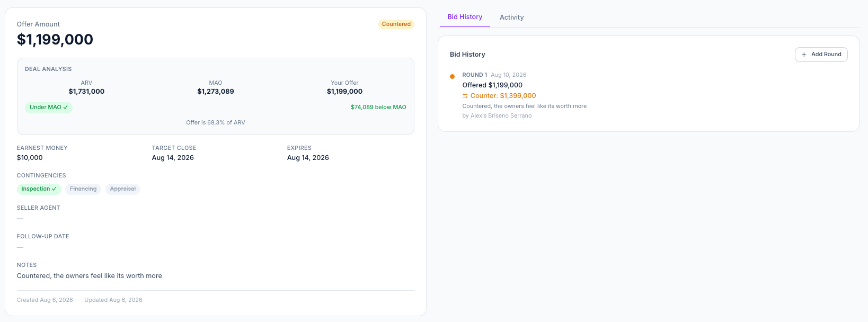Click the ARV value $1,731,000

click(x=86, y=92)
